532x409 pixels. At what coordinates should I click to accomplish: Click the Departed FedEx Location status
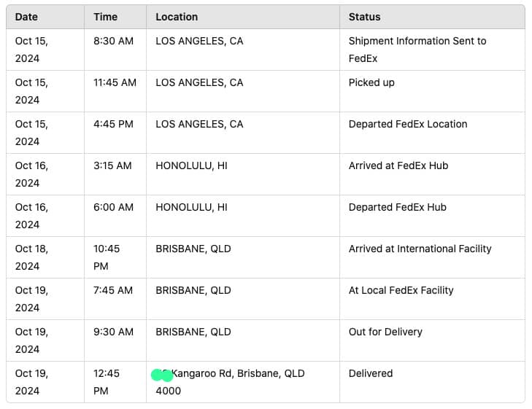(x=407, y=125)
